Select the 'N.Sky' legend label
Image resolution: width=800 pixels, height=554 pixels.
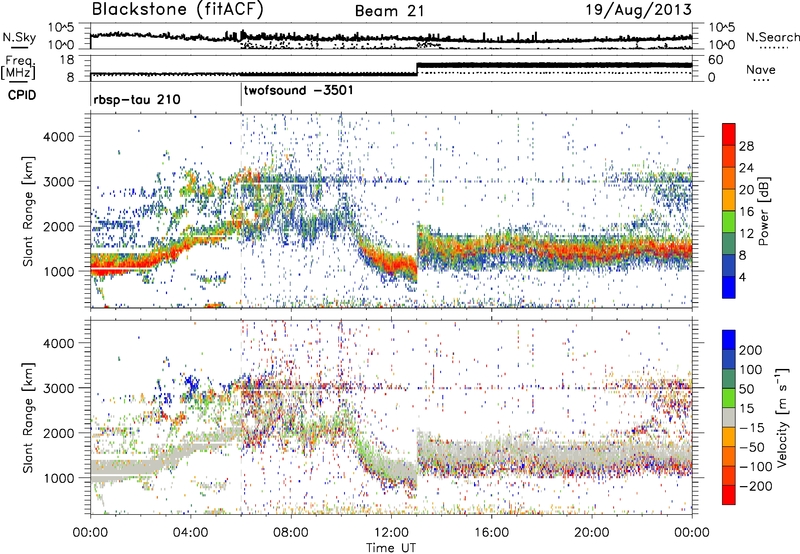(19, 37)
